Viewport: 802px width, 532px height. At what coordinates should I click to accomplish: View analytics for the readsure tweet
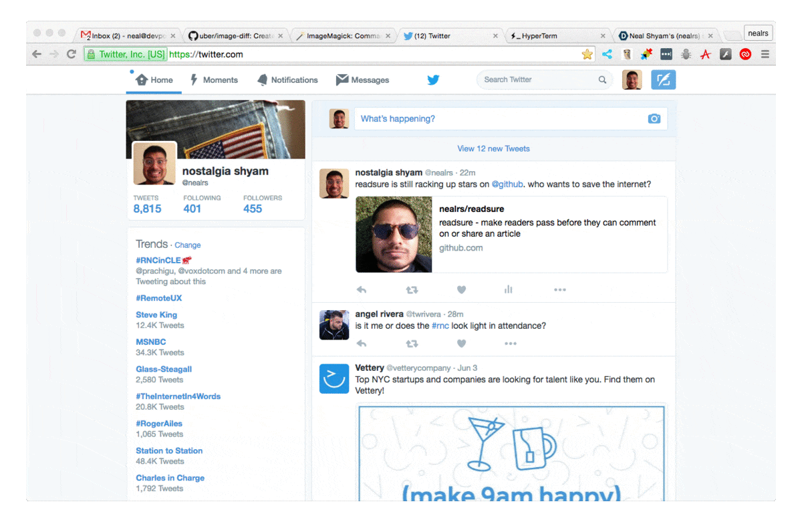509,289
